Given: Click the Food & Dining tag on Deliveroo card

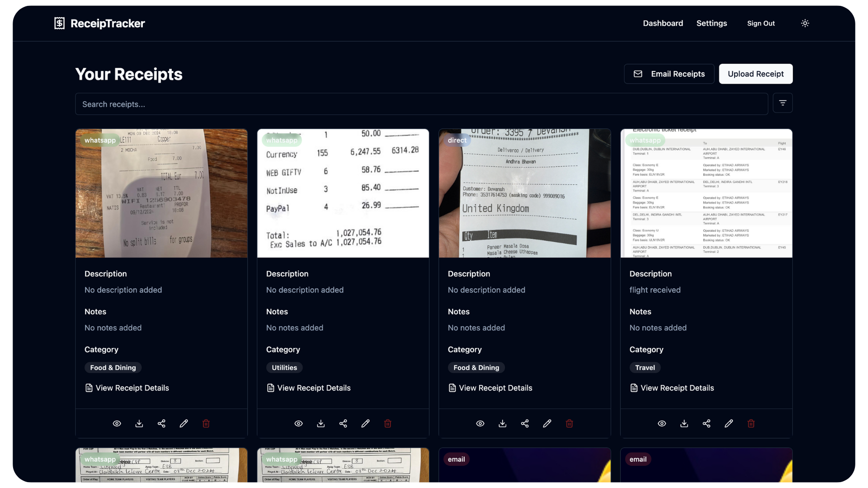Looking at the screenshot, I should click(x=476, y=367).
